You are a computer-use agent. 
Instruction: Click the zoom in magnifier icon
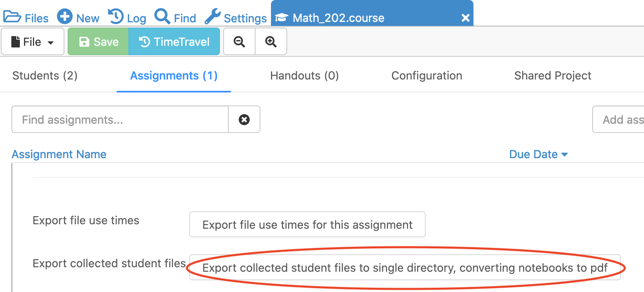pyautogui.click(x=271, y=42)
